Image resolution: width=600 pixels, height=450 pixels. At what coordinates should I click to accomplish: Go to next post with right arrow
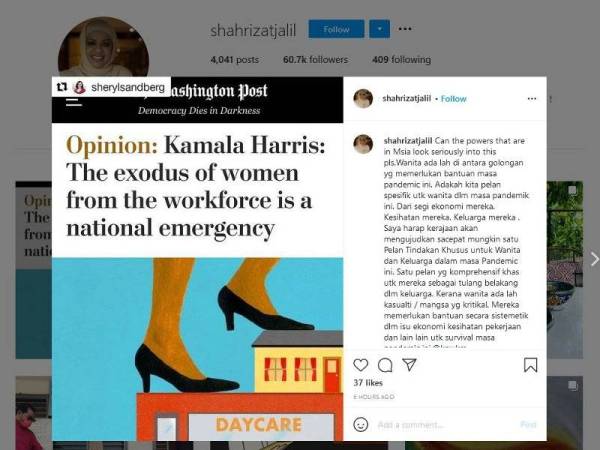pos(594,259)
